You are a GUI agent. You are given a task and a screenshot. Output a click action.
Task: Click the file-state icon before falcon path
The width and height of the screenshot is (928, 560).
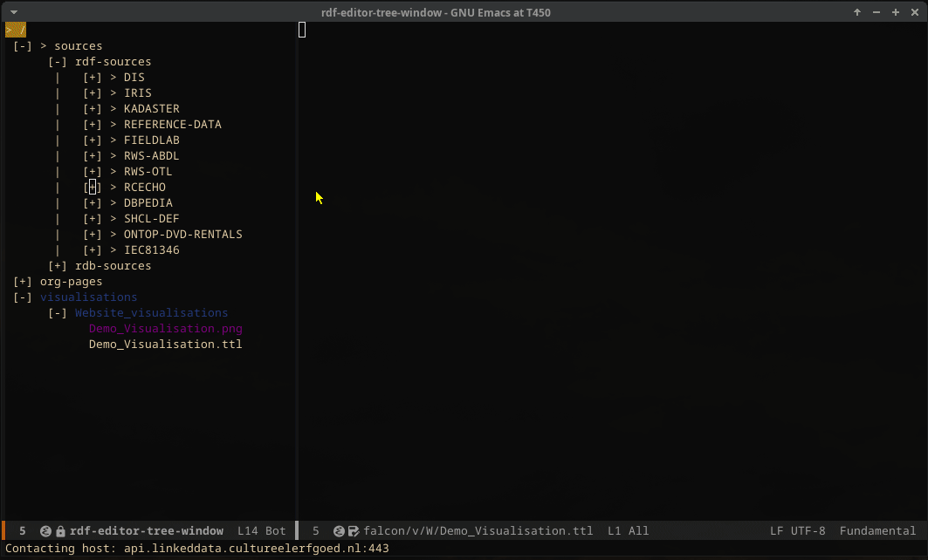(x=353, y=530)
